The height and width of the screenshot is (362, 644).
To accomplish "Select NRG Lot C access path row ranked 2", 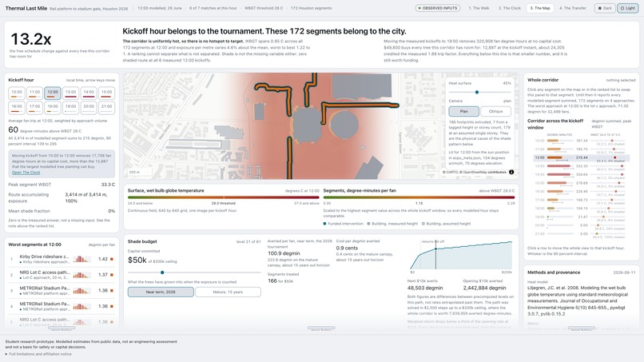I will pyautogui.click(x=62, y=274).
